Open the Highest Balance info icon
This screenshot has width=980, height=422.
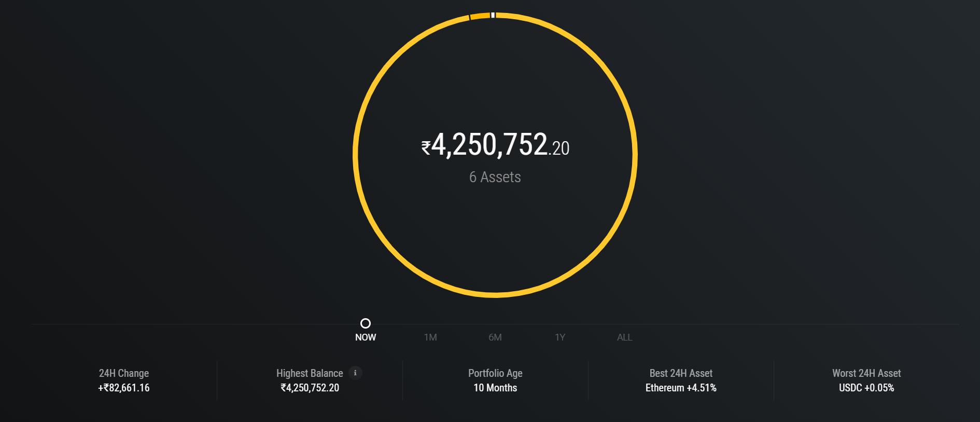pos(355,373)
